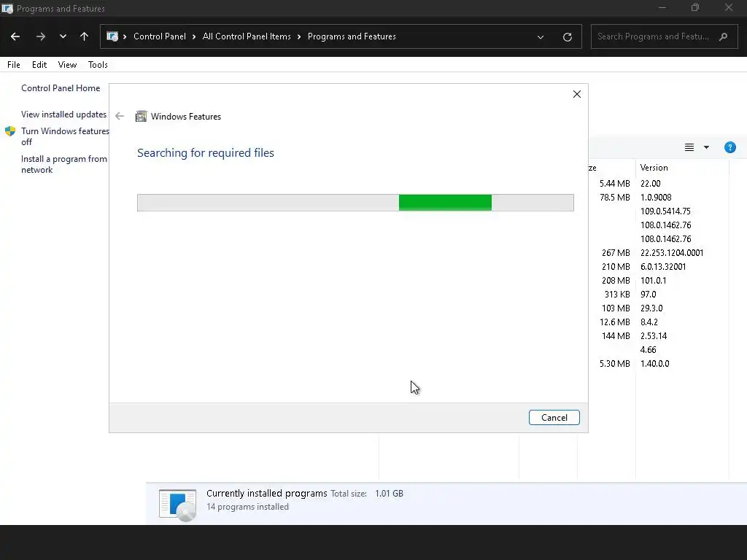
Task: Click Turn Windows features on or off link
Action: 65,136
